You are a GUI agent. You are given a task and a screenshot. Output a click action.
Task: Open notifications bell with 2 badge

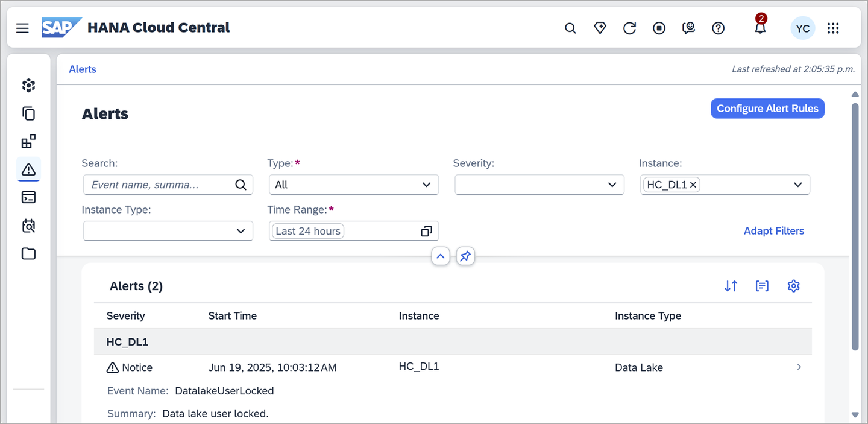pos(760,27)
